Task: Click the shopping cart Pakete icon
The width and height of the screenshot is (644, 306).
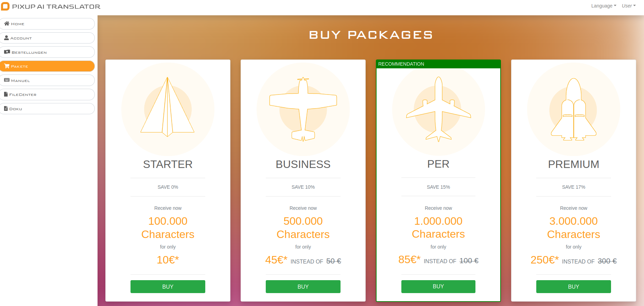Action: tap(6, 66)
